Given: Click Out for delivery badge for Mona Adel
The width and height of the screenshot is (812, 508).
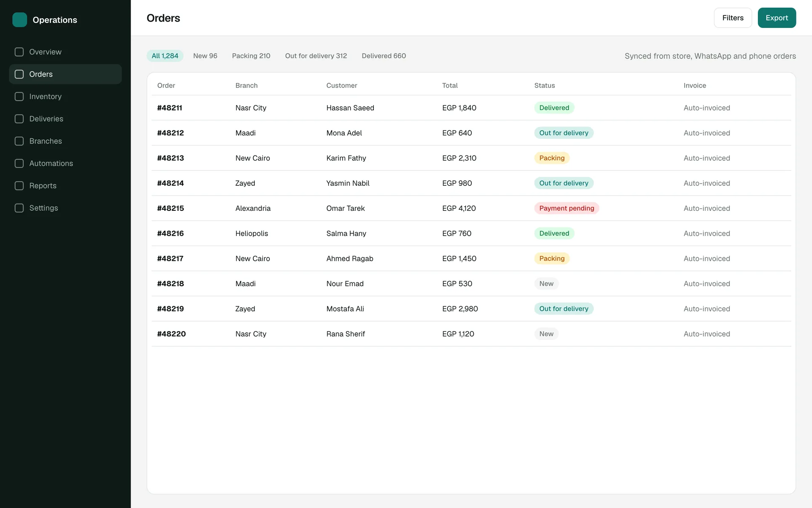Looking at the screenshot, I should (564, 133).
